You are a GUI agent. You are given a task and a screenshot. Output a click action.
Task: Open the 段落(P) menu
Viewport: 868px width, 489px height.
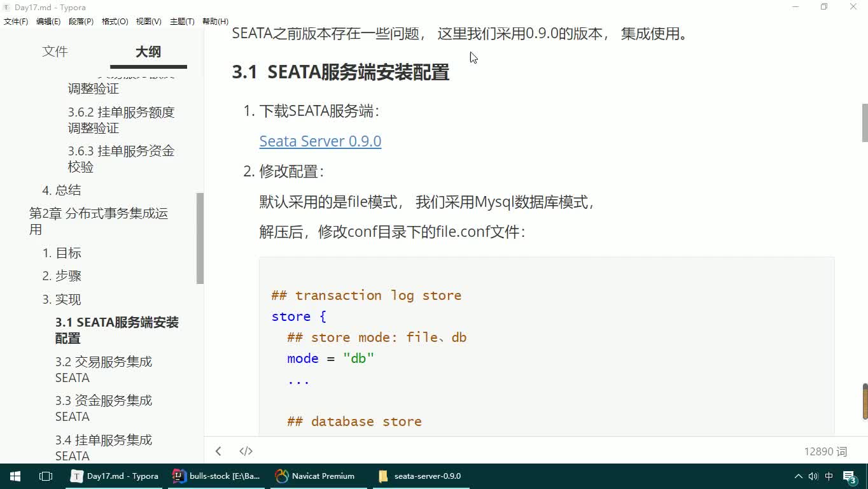pyautogui.click(x=81, y=21)
